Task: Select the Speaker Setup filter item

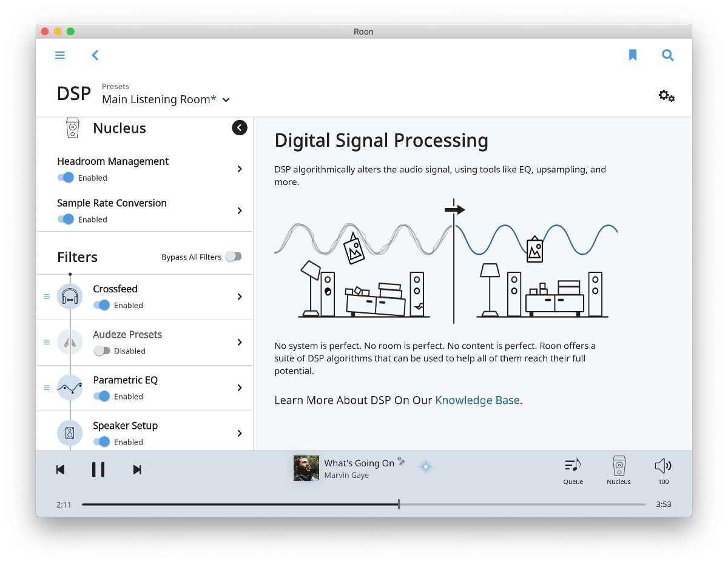Action: click(125, 426)
